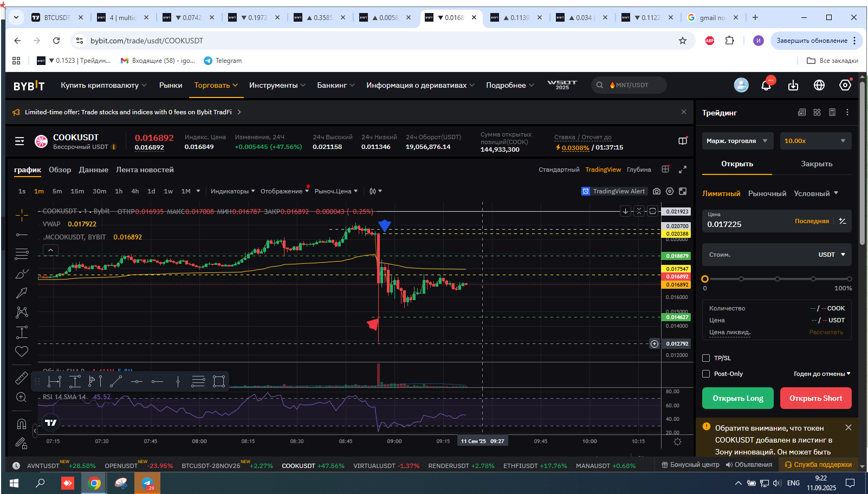This screenshot has width=868, height=494.
Task: Click the Открыть Long button
Action: click(738, 398)
